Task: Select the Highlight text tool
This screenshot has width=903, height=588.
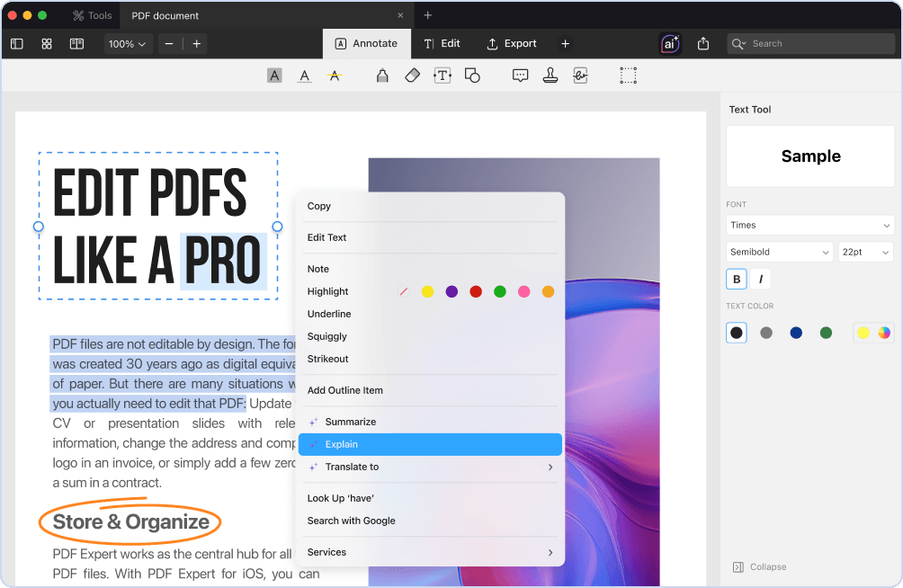Action: pos(274,75)
